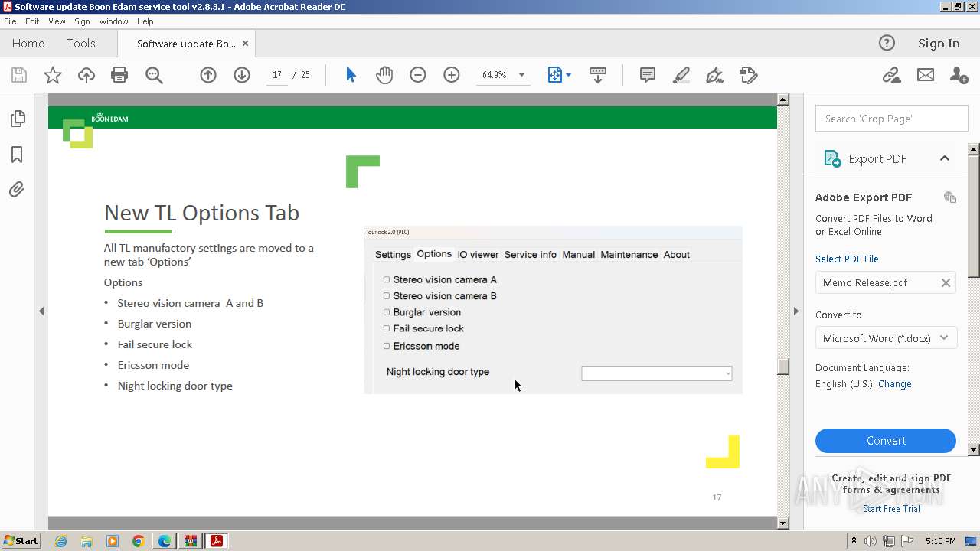Click the right panel scrollbar thumb
This screenshot has height=551, width=980.
point(974,216)
